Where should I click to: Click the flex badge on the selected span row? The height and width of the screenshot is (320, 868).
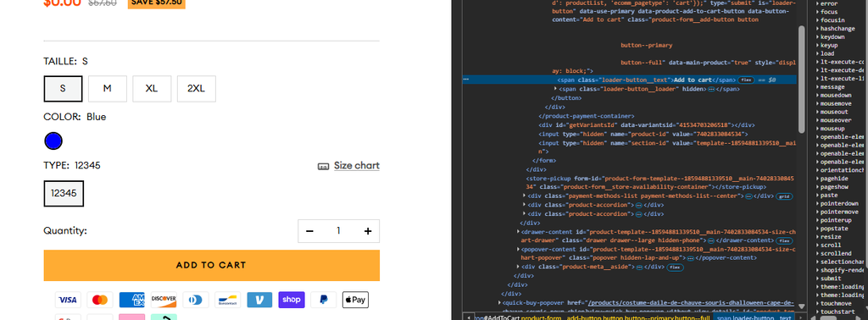coord(746,80)
